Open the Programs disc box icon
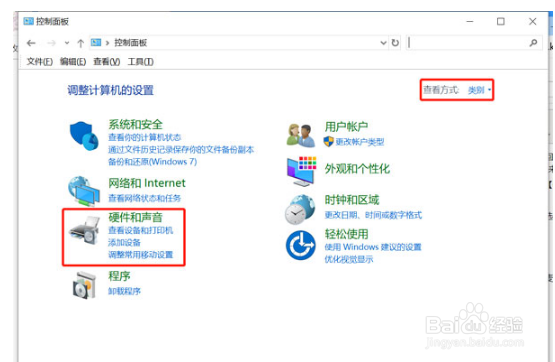 84,285
